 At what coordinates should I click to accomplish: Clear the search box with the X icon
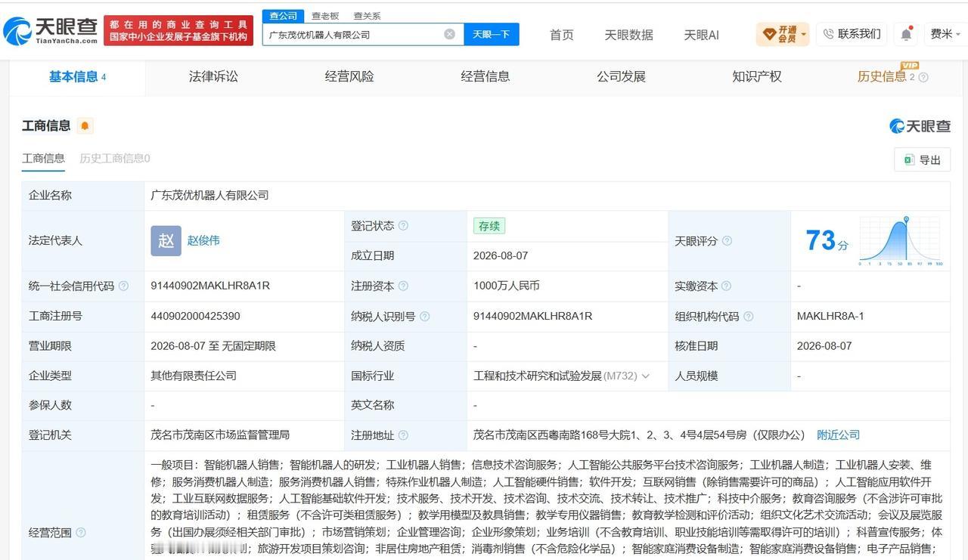pyautogui.click(x=449, y=34)
